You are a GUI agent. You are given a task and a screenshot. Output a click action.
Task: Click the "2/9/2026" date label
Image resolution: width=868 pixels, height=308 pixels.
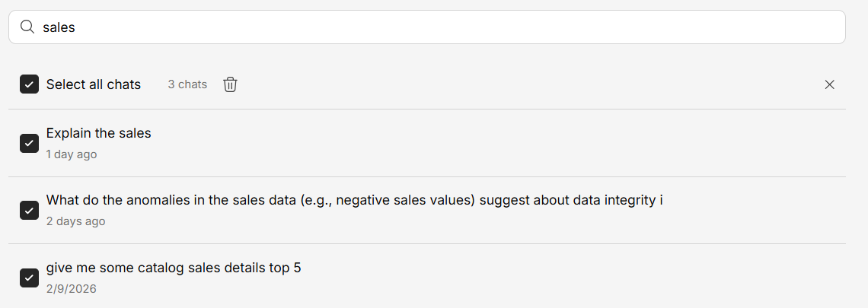72,289
